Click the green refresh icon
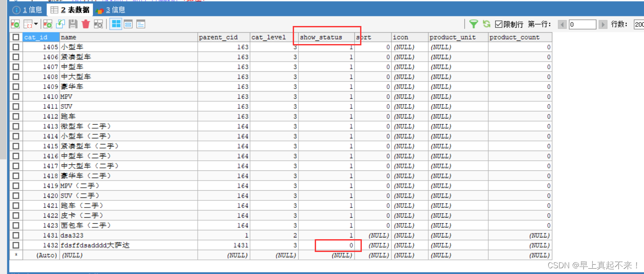Screen dimensions: 644x274 pos(486,24)
